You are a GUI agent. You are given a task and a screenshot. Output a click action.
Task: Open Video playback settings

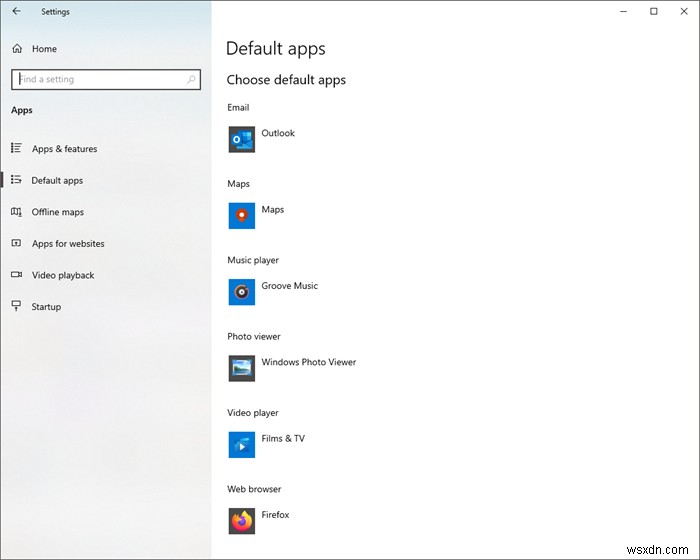[63, 276]
